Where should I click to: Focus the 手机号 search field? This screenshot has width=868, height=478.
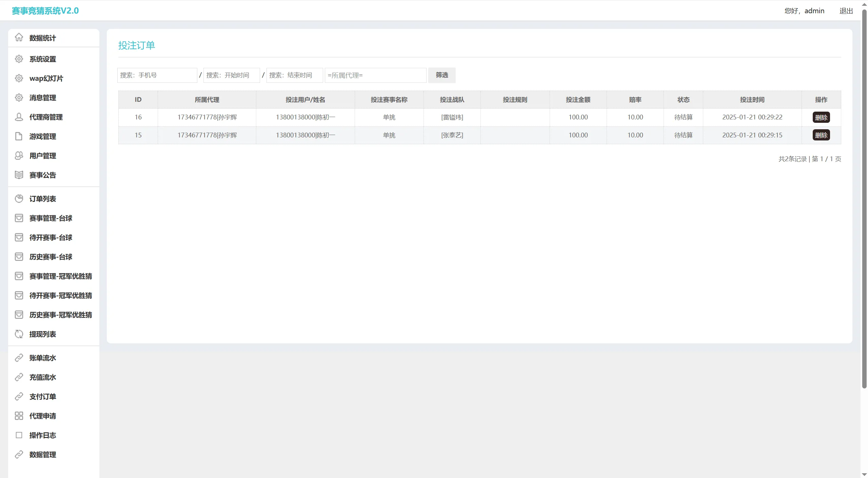157,75
